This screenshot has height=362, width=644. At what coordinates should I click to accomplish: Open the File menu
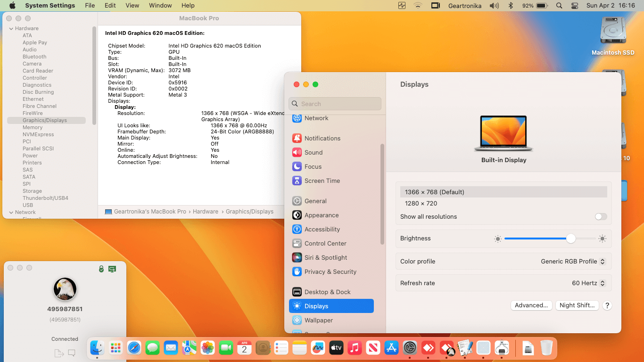click(x=90, y=6)
